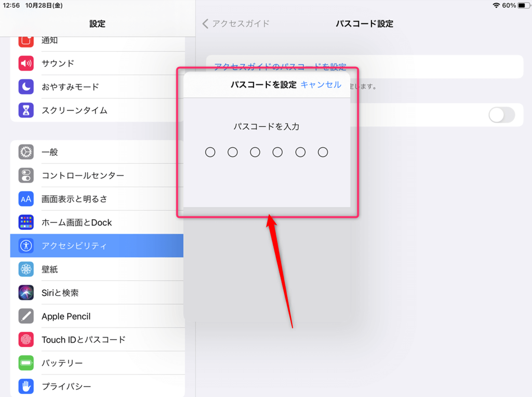Open 一般 settings row
The width and height of the screenshot is (532, 397).
pyautogui.click(x=97, y=152)
